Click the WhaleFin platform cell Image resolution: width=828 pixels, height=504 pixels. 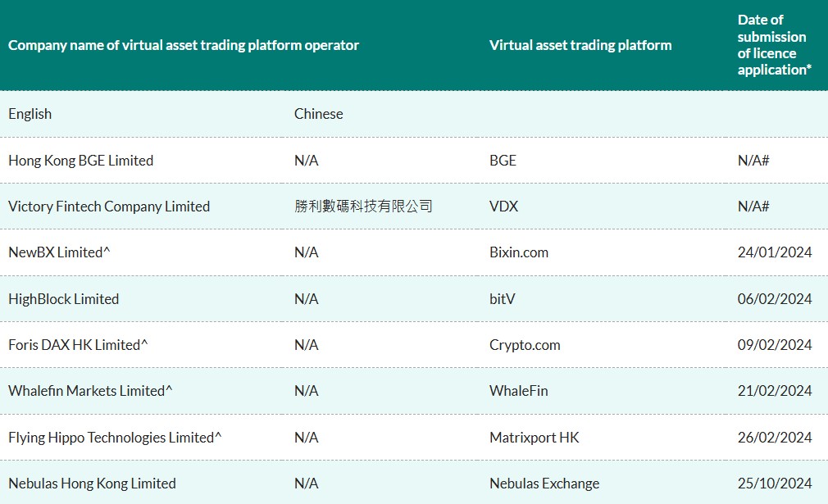(x=518, y=391)
